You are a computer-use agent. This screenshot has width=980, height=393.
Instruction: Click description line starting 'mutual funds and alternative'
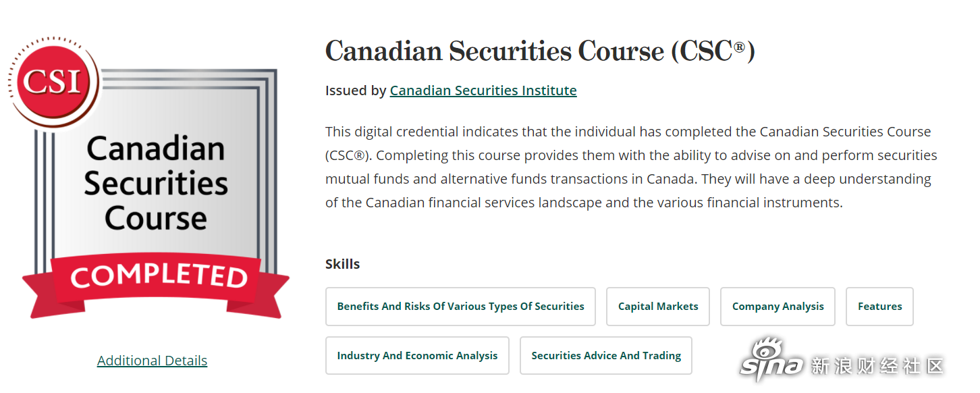(628, 179)
